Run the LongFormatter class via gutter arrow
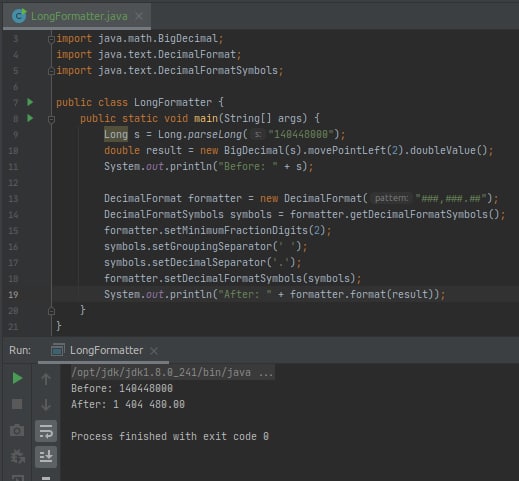 [30, 102]
